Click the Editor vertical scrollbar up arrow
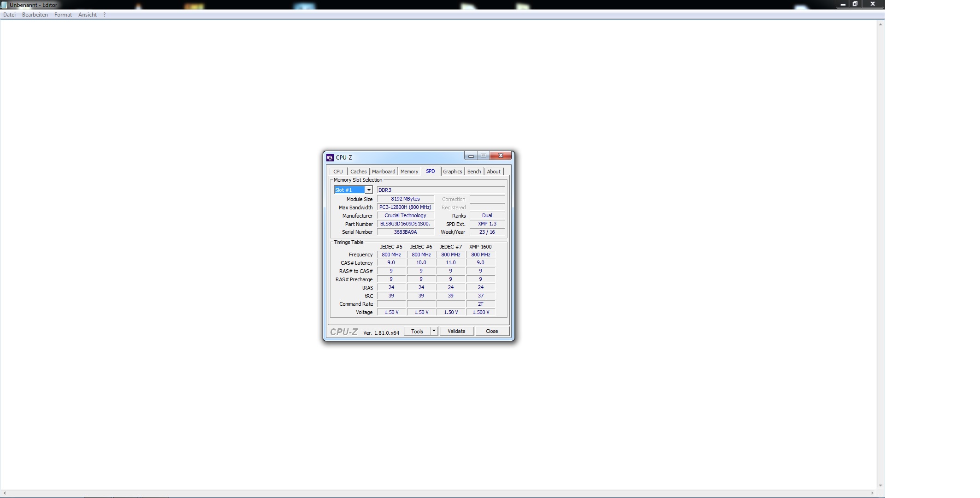The image size is (980, 498). coord(880,24)
